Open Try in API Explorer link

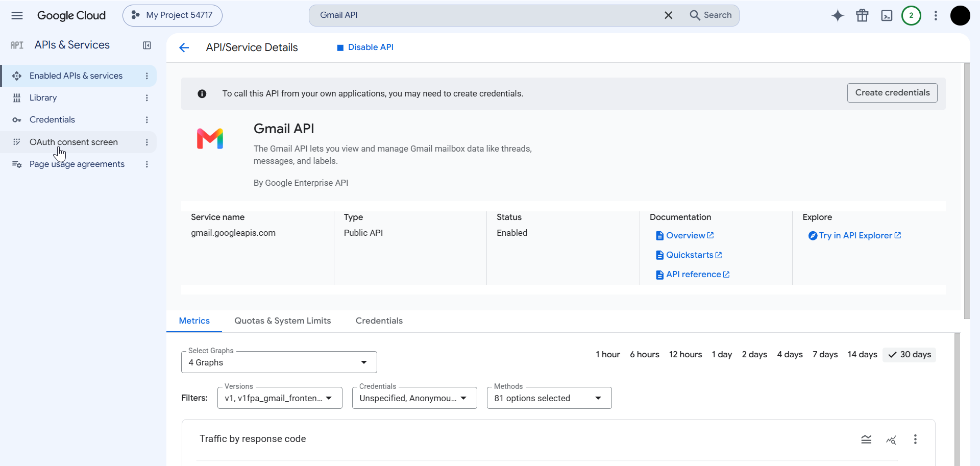[x=855, y=235]
